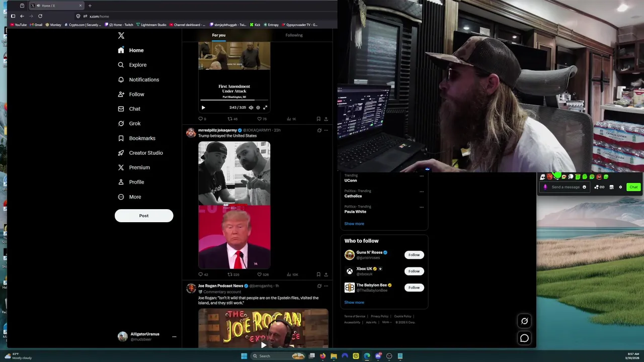Click the Send a message chat field
Viewport: 644px width, 362px height.
click(566, 187)
